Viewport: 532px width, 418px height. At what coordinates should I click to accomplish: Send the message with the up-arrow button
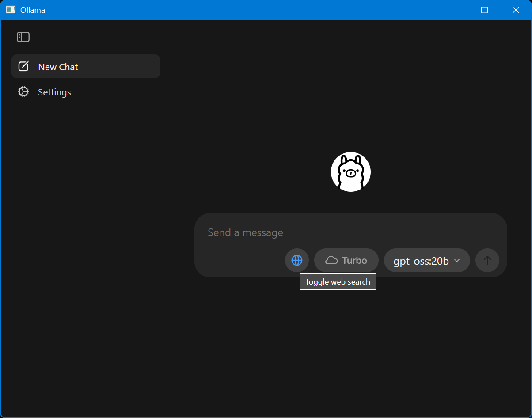pyautogui.click(x=487, y=260)
